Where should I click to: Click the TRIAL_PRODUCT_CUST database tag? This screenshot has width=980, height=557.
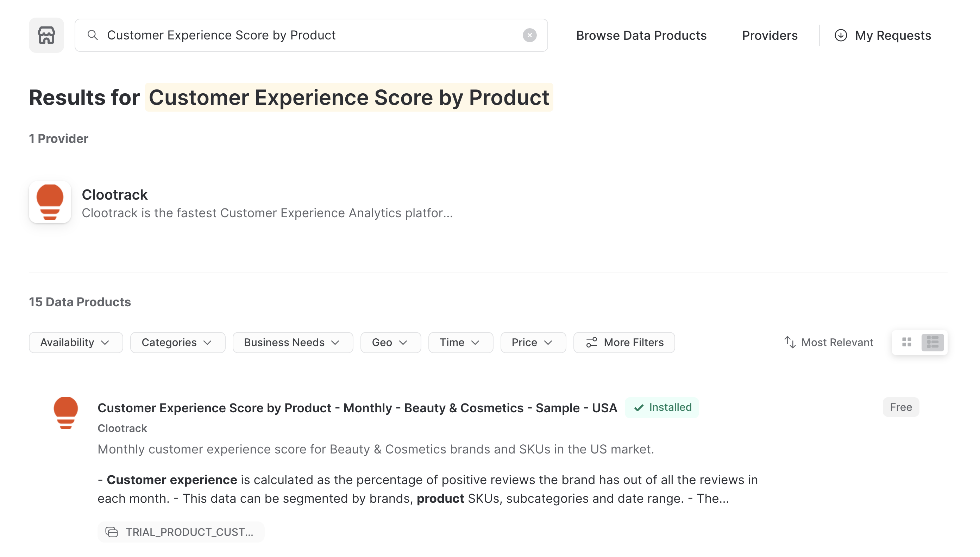(181, 532)
